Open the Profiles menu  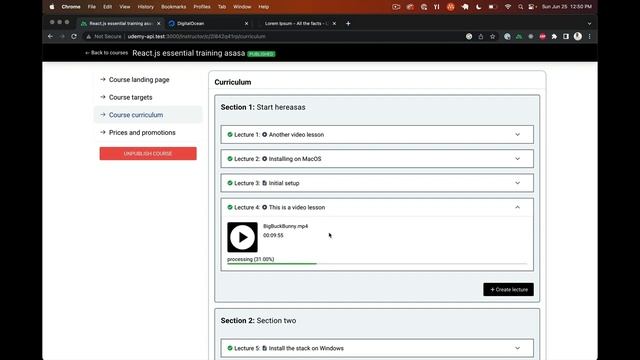point(202,7)
